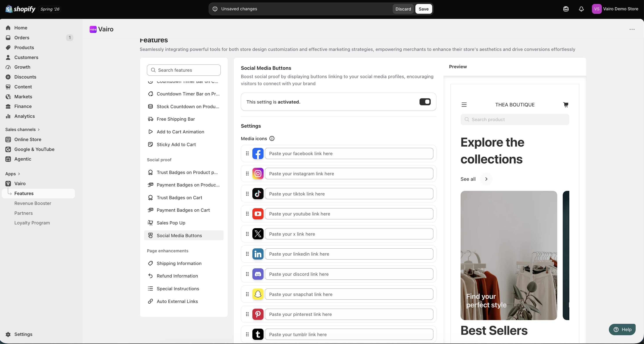Click the Vairo app logo in header
644x344 pixels.
coord(93,29)
